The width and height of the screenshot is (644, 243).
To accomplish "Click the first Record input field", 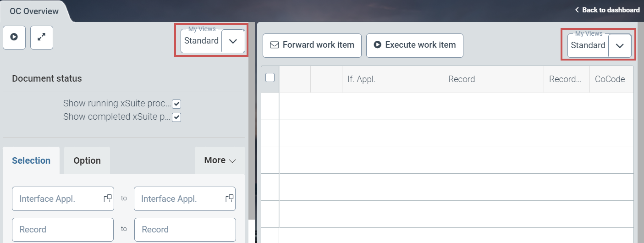I will (x=63, y=229).
